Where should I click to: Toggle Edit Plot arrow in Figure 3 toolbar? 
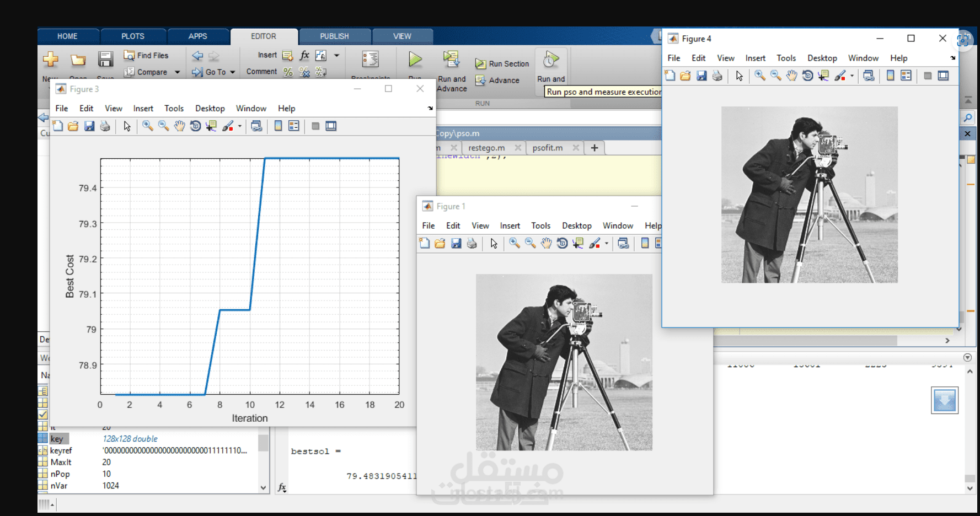click(127, 126)
